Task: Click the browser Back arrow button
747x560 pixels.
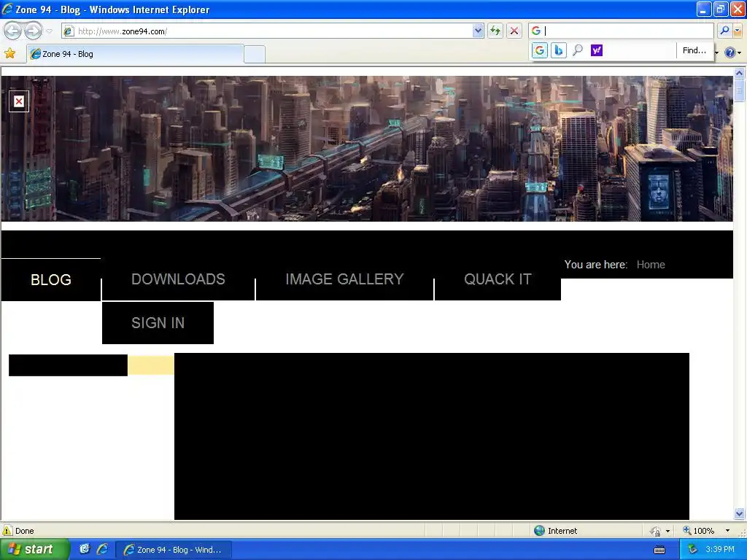Action: pyautogui.click(x=13, y=31)
